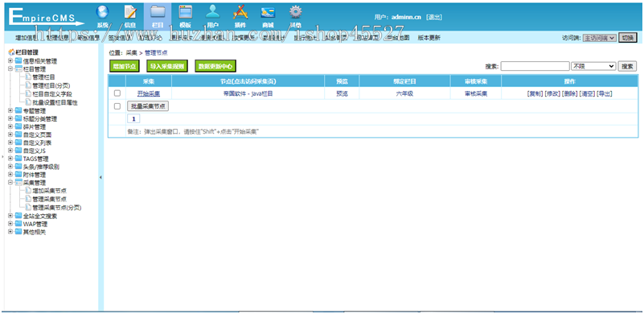644x314 pixels.
Task: Click the folder icon of 专题管理
Action: click(x=18, y=110)
